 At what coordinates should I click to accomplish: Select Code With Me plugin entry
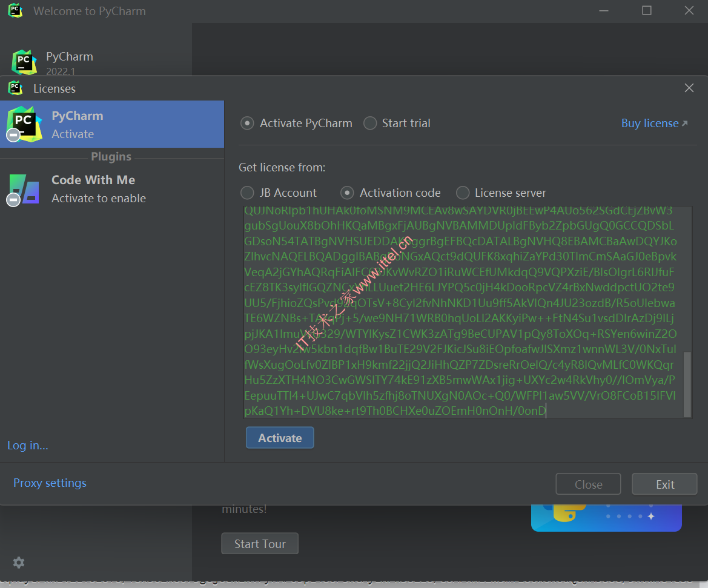point(112,189)
